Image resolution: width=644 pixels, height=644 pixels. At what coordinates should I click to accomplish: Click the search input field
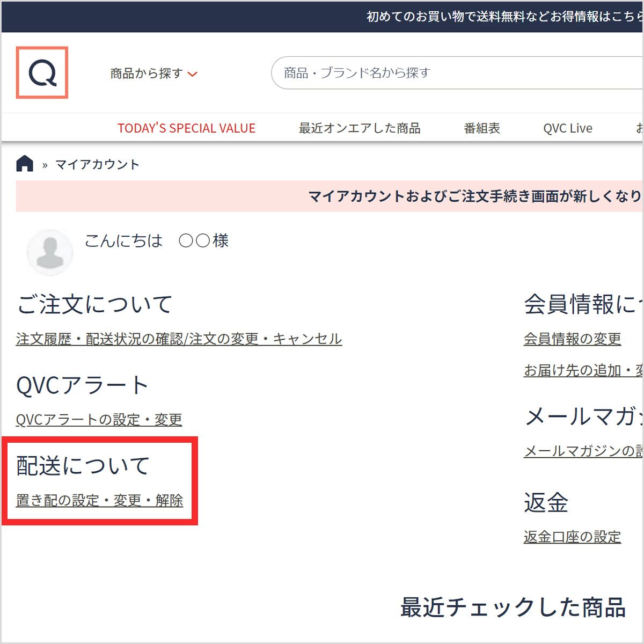pyautogui.click(x=429, y=72)
